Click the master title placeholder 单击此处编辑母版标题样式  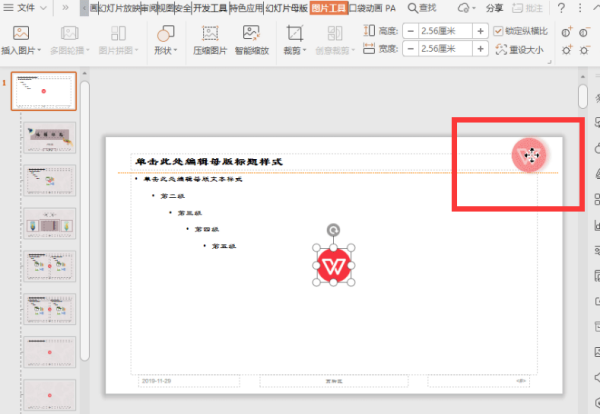(x=209, y=161)
